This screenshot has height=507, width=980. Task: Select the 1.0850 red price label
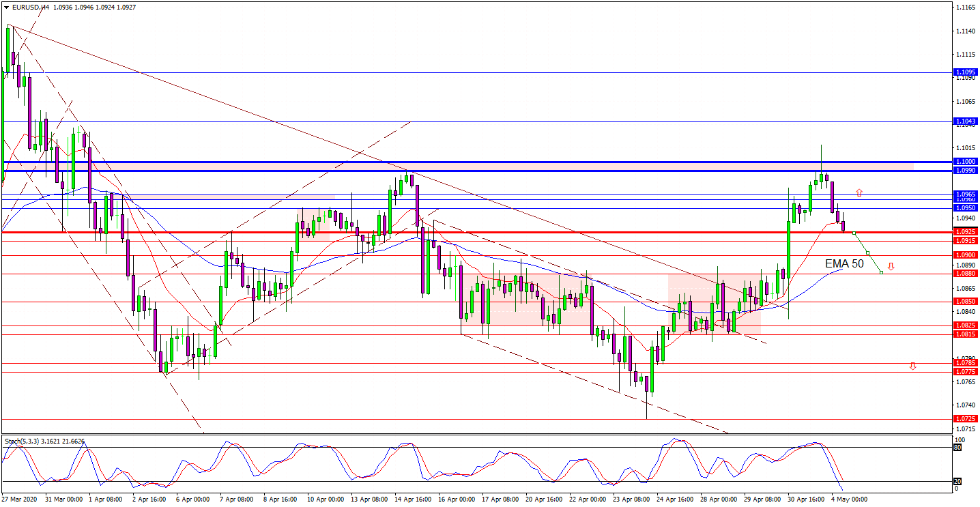click(x=965, y=301)
